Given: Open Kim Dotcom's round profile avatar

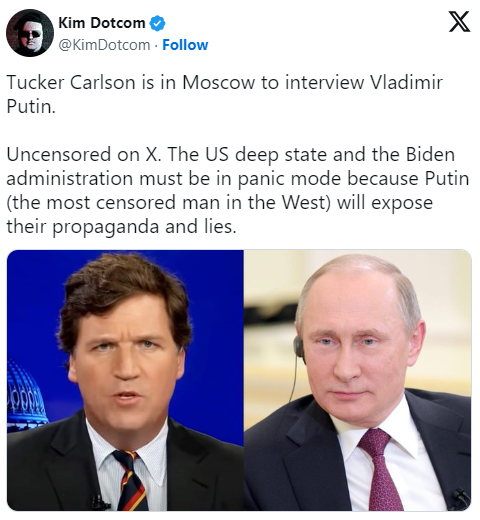Looking at the screenshot, I should [30, 33].
